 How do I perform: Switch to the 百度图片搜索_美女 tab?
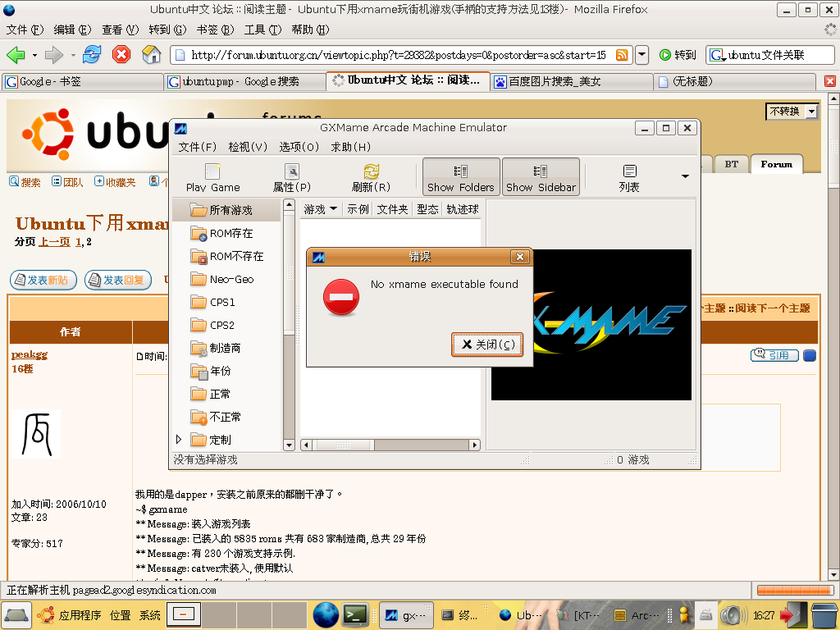coord(571,81)
